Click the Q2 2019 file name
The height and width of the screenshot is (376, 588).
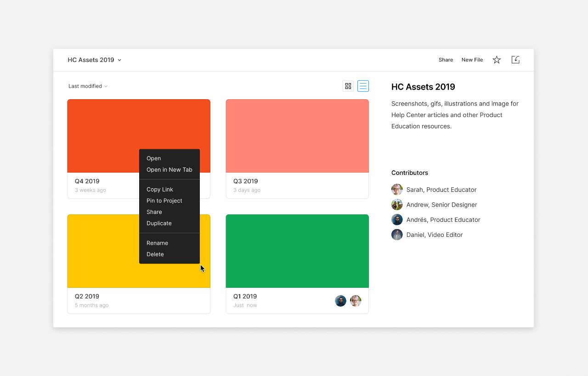[x=87, y=297]
